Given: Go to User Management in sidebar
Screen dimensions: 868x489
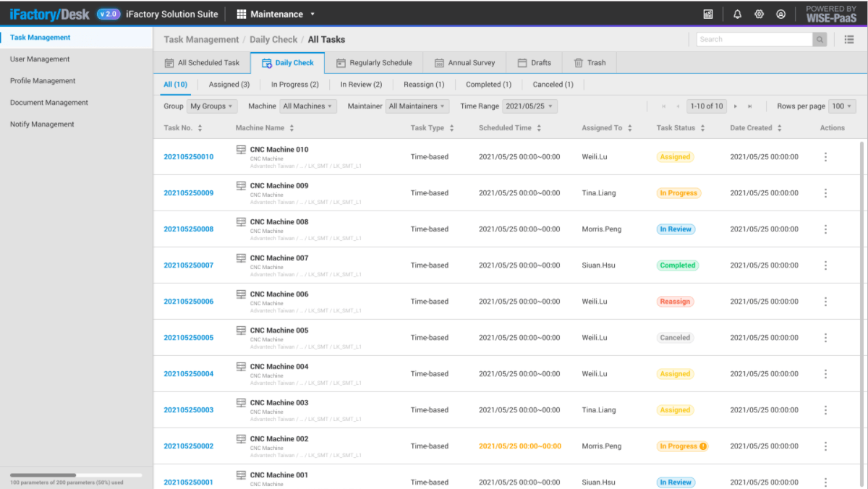Looking at the screenshot, I should tap(40, 59).
